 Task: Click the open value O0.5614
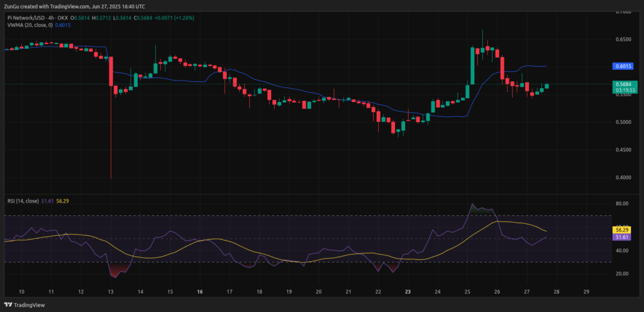tap(79, 18)
